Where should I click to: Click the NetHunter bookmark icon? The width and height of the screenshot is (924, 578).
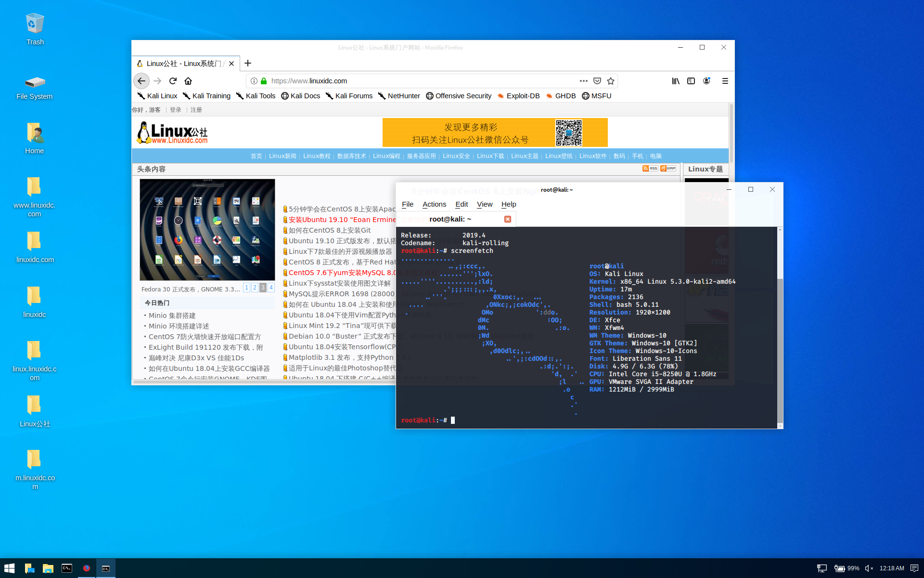pos(381,95)
